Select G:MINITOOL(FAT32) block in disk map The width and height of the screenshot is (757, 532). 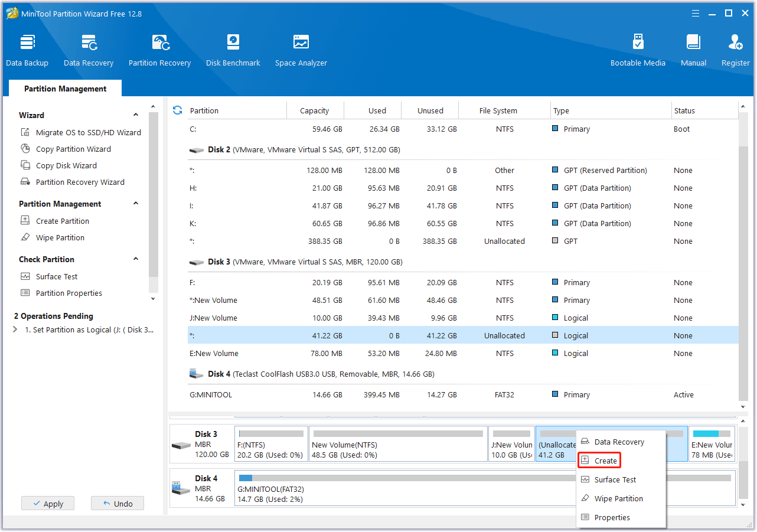(485, 488)
